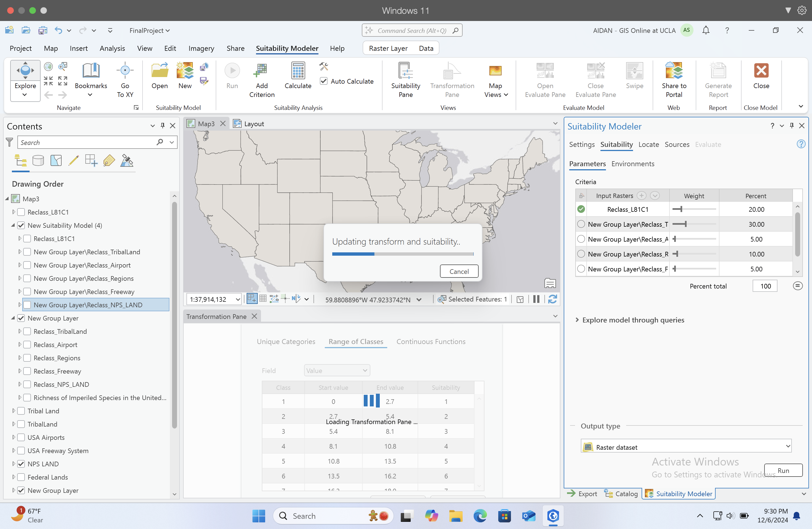The width and height of the screenshot is (812, 529).
Task: Click the Undo icon in quick access toolbar
Action: [58, 30]
